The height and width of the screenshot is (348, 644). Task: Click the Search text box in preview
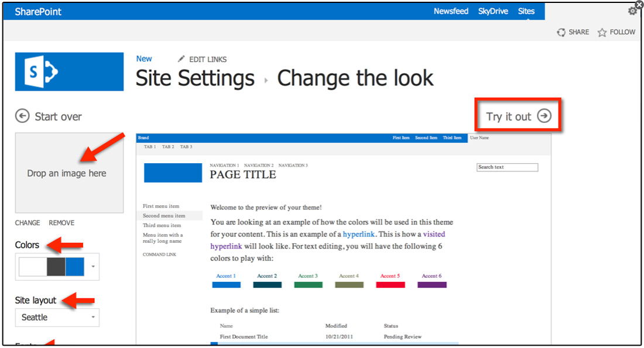(507, 167)
